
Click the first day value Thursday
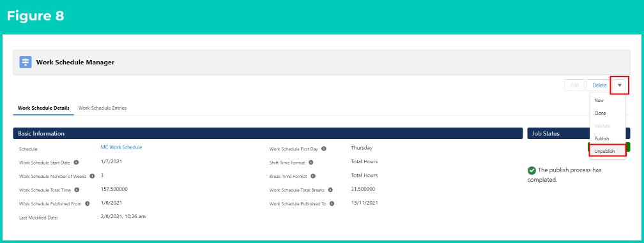click(x=362, y=148)
